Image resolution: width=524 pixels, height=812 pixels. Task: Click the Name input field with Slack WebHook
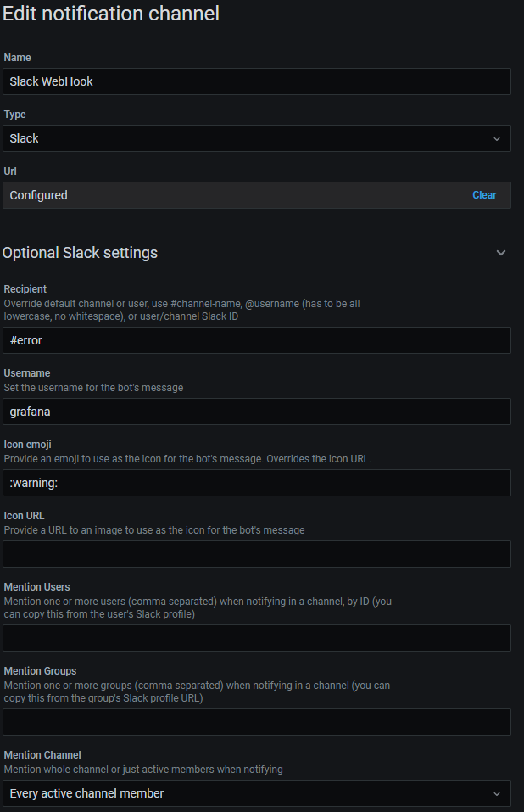pyautogui.click(x=257, y=81)
